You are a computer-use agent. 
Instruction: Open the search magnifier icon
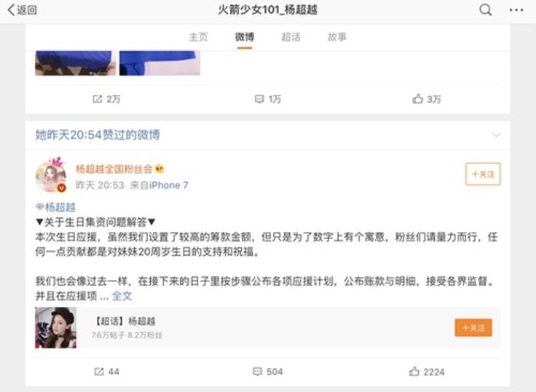point(485,10)
